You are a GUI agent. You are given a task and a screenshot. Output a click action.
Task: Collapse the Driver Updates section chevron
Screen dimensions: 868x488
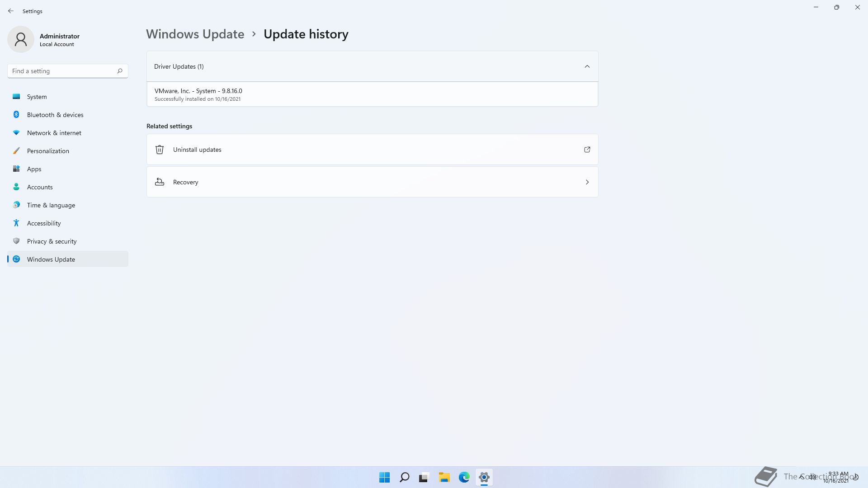tap(587, 66)
